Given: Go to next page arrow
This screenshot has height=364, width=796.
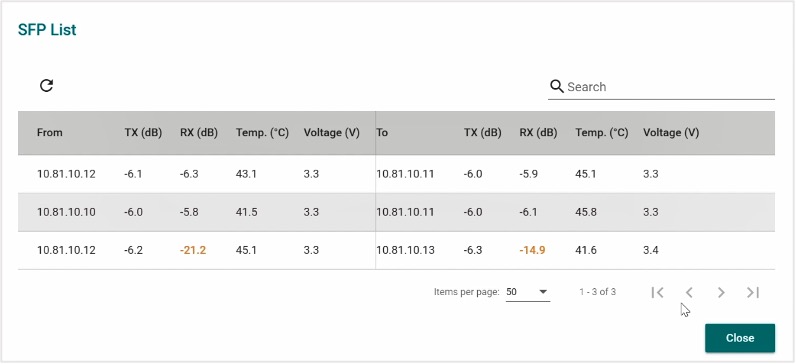Looking at the screenshot, I should pyautogui.click(x=721, y=292).
